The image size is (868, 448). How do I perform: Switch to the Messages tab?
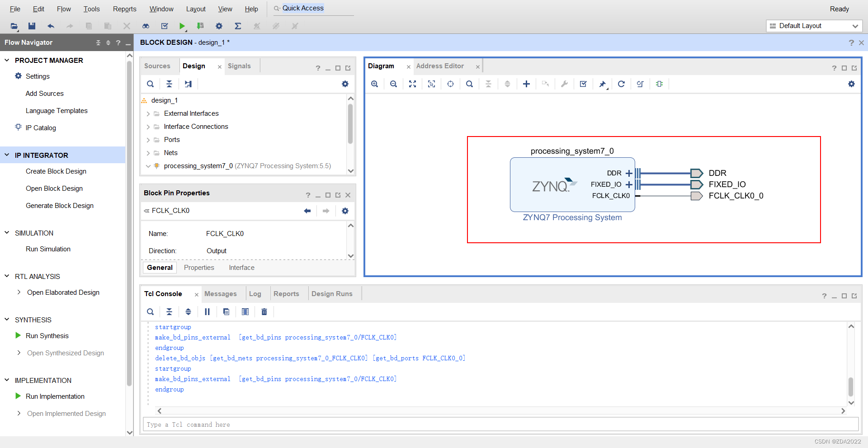tap(220, 294)
